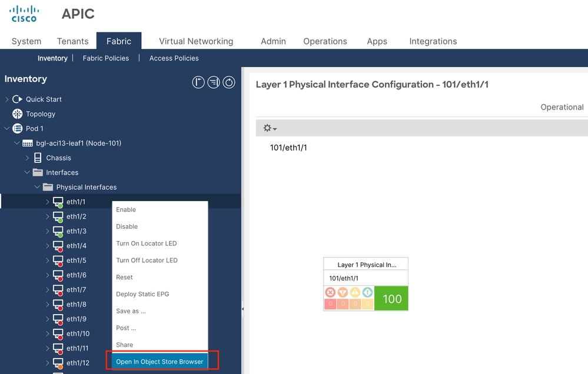Image resolution: width=588 pixels, height=374 pixels.
Task: Go to Access Policies submenu
Action: (x=174, y=58)
